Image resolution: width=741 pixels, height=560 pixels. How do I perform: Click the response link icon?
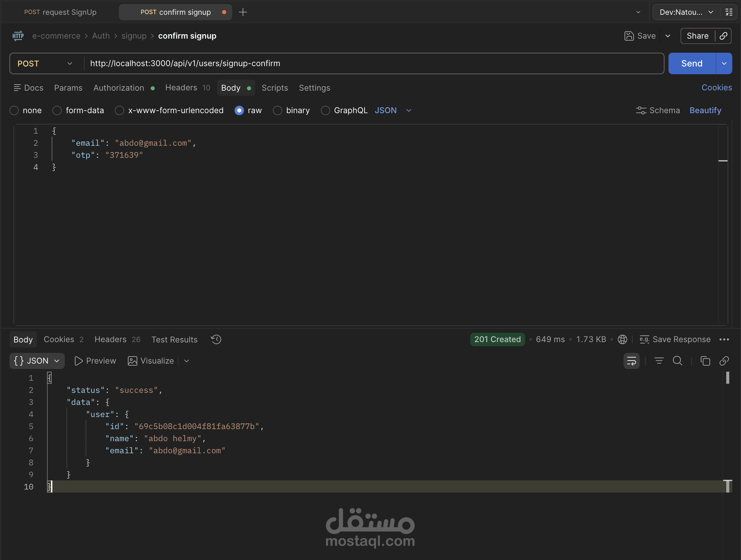724,361
